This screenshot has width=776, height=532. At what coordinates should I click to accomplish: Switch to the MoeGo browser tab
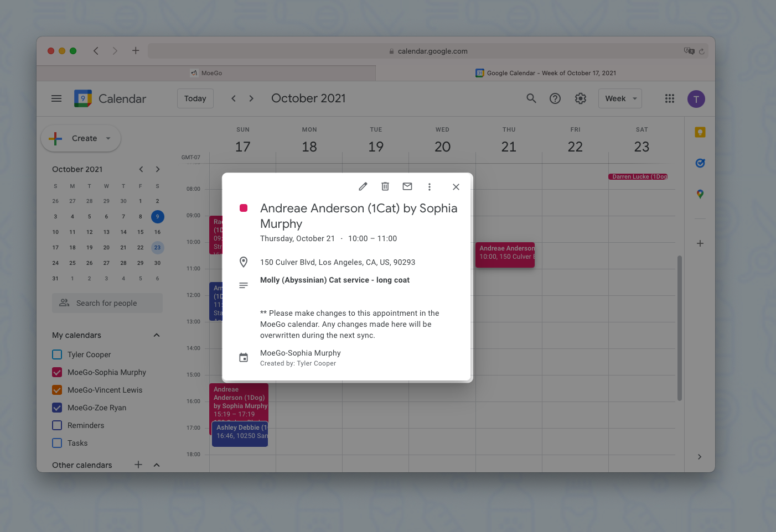click(206, 73)
